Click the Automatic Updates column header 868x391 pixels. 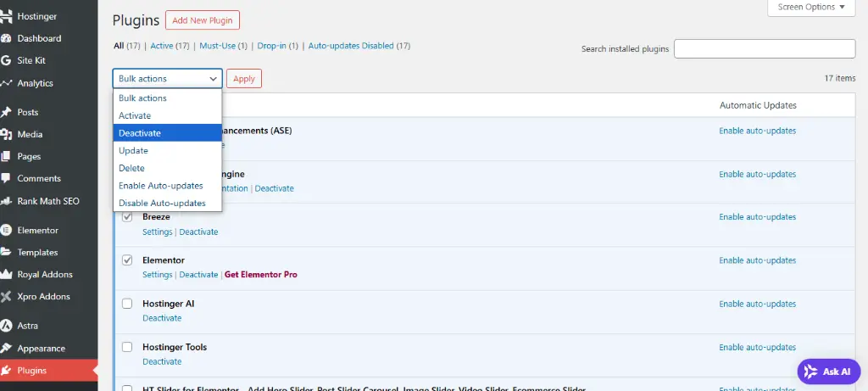pos(758,105)
